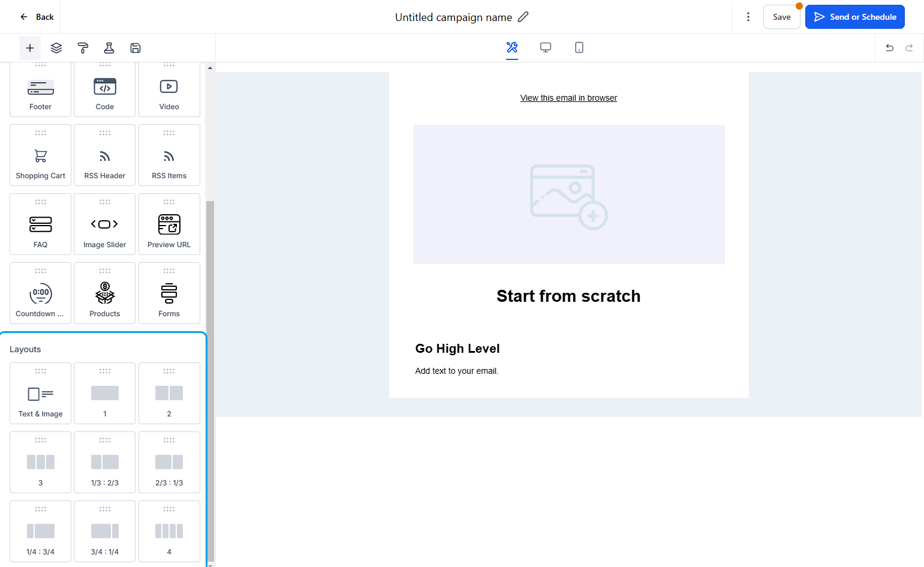
Task: Click the floppy disk save template icon
Action: click(x=136, y=48)
